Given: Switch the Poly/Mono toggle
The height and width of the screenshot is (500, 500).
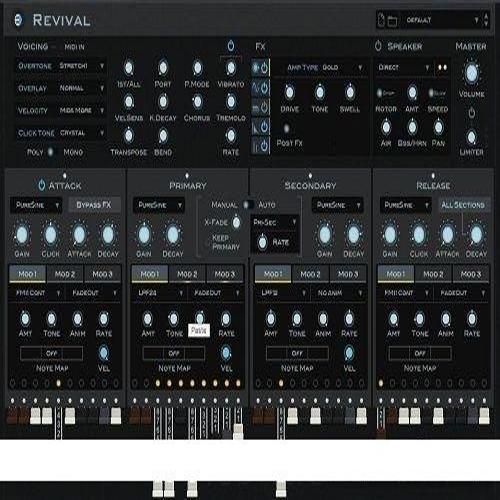Looking at the screenshot, I should click(x=50, y=152).
